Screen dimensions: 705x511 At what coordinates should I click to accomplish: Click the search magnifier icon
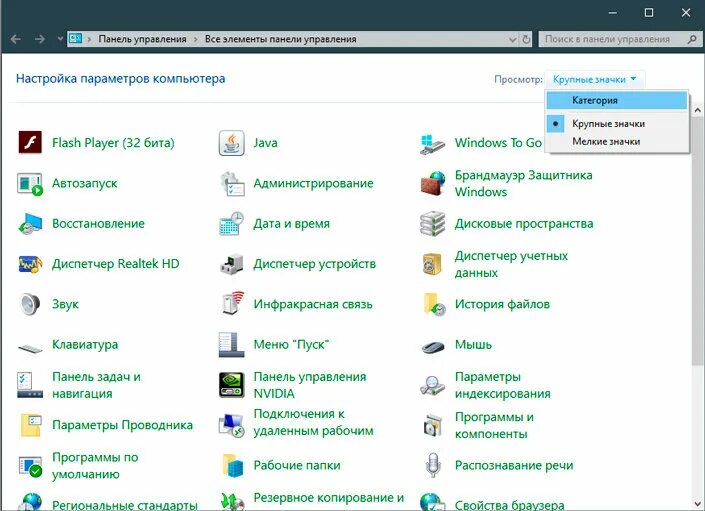(x=692, y=40)
